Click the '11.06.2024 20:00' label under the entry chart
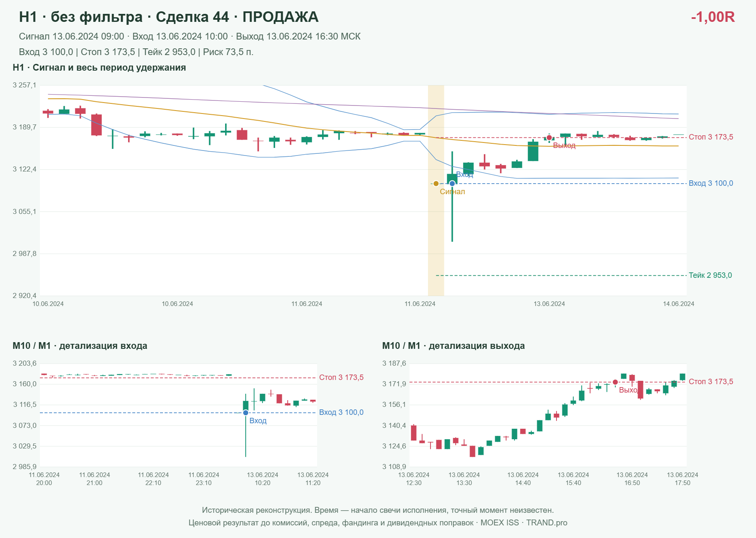The image size is (756, 538). point(44,479)
